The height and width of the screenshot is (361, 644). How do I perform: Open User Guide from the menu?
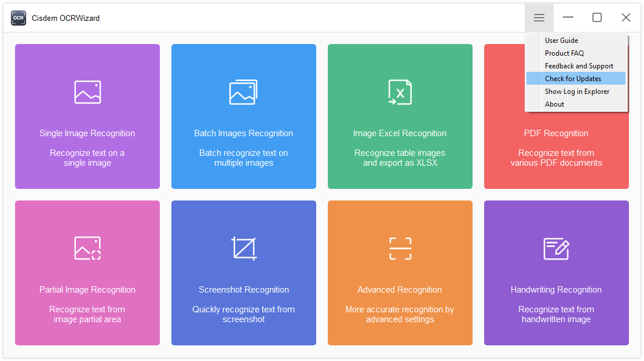[x=561, y=41]
